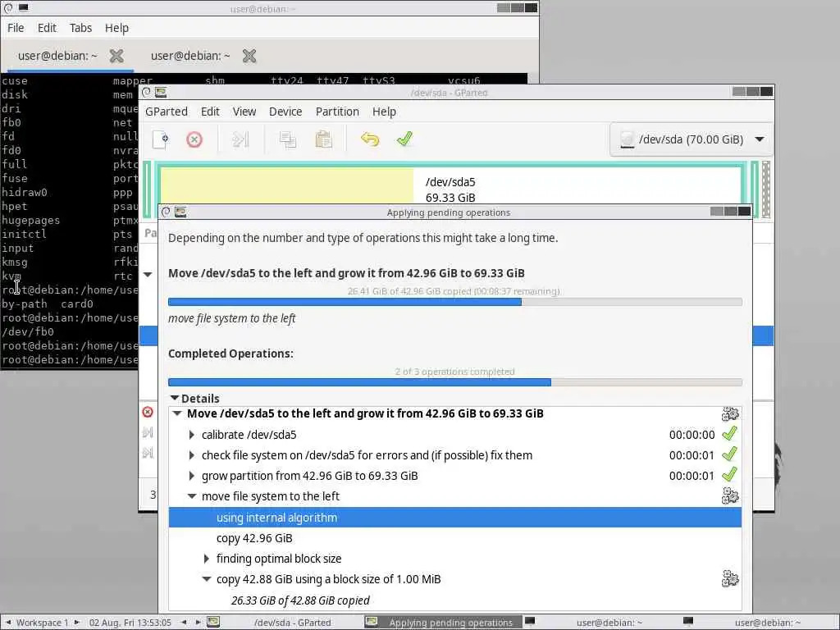Open the File menu in terminal window
Screen dimensions: 840x630
click(x=16, y=28)
